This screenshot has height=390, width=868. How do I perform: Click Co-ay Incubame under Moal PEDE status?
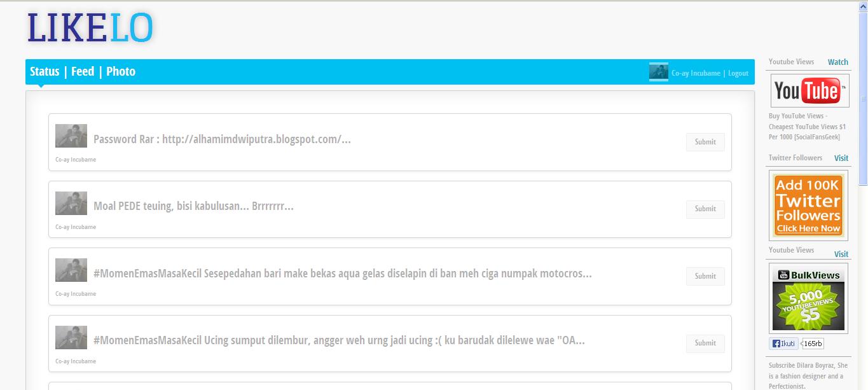pos(76,227)
